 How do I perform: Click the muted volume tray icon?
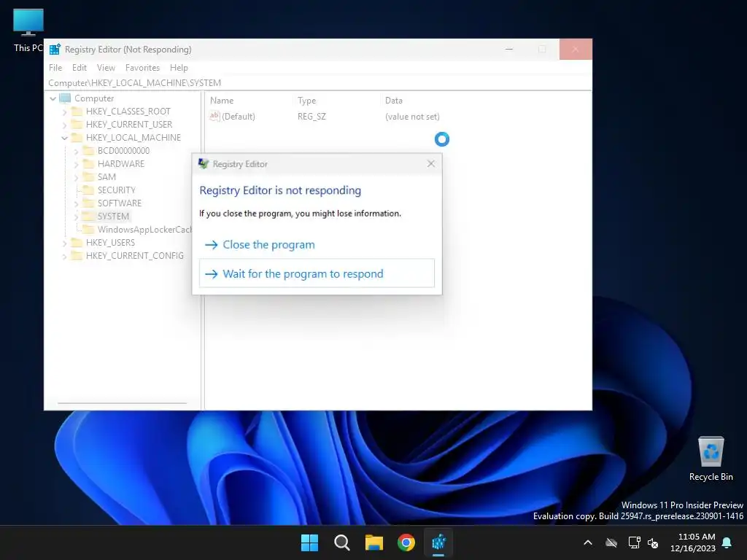[x=653, y=542]
